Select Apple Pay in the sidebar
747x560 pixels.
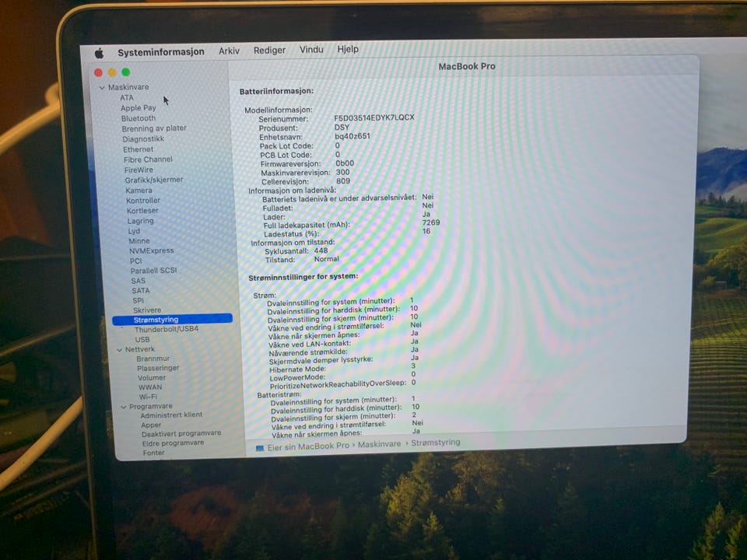tap(139, 107)
